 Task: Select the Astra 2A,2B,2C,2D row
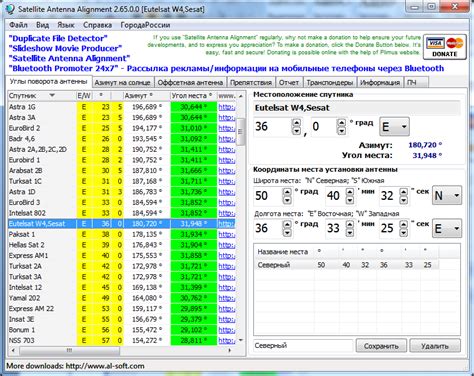pos(121,149)
